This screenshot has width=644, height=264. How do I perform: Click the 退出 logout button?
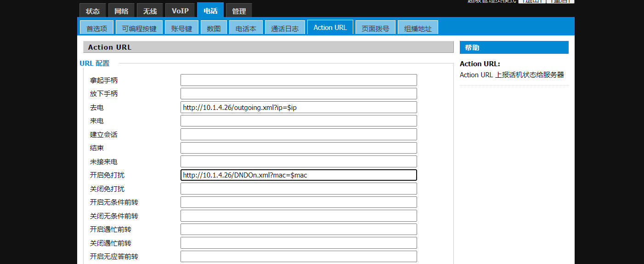pyautogui.click(x=531, y=1)
